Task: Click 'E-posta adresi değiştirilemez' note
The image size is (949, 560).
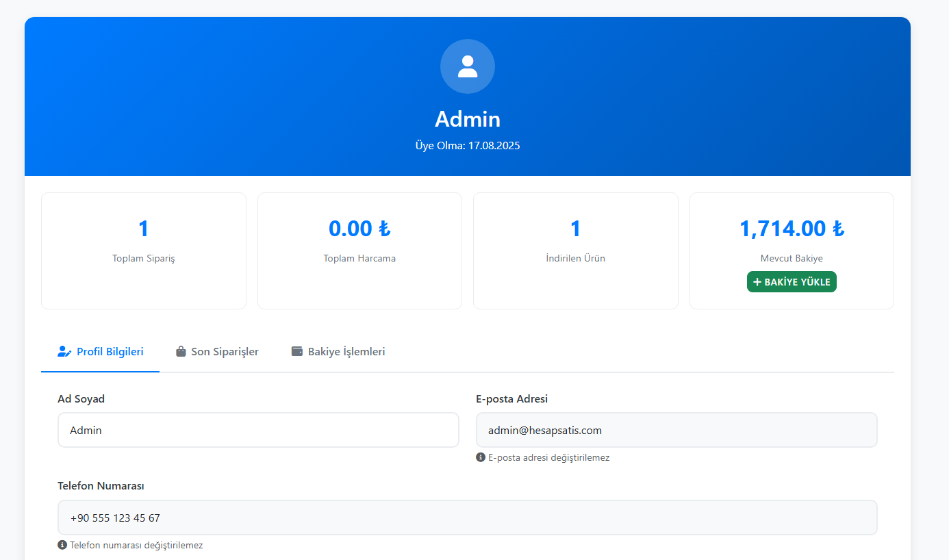Action: 548,457
